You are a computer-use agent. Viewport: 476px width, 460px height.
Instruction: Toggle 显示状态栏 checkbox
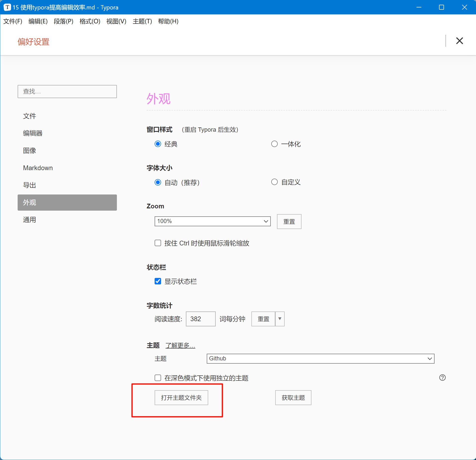[x=158, y=281]
